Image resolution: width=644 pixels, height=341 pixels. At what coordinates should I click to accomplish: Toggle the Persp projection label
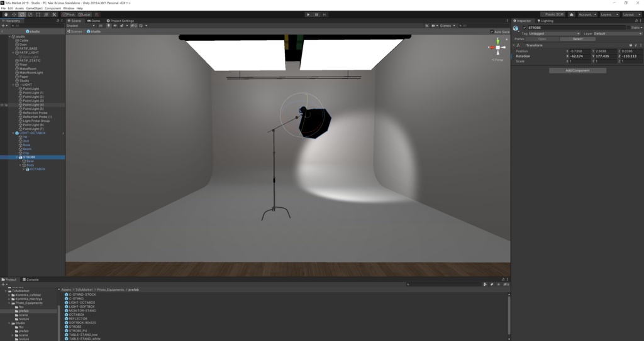pos(497,60)
